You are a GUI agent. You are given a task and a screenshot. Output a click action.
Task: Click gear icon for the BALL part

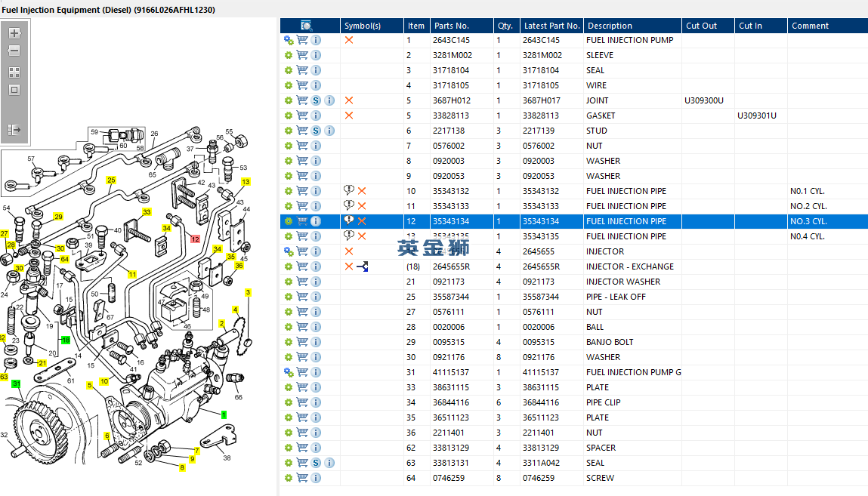pyautogui.click(x=289, y=327)
